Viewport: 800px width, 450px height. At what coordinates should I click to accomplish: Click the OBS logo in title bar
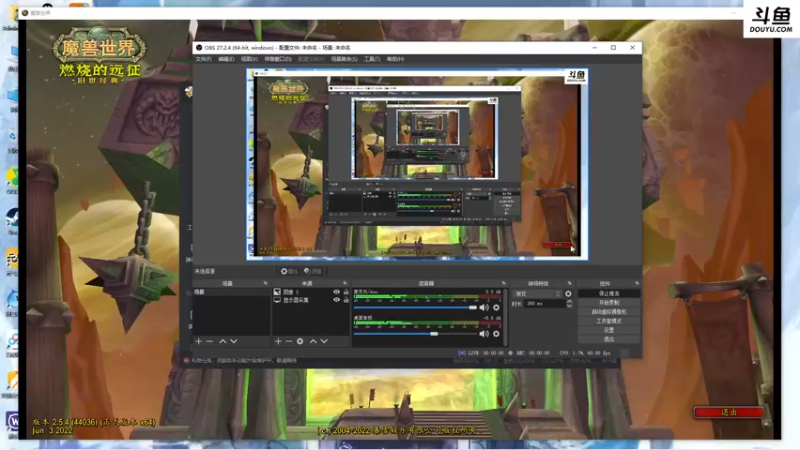[x=199, y=47]
